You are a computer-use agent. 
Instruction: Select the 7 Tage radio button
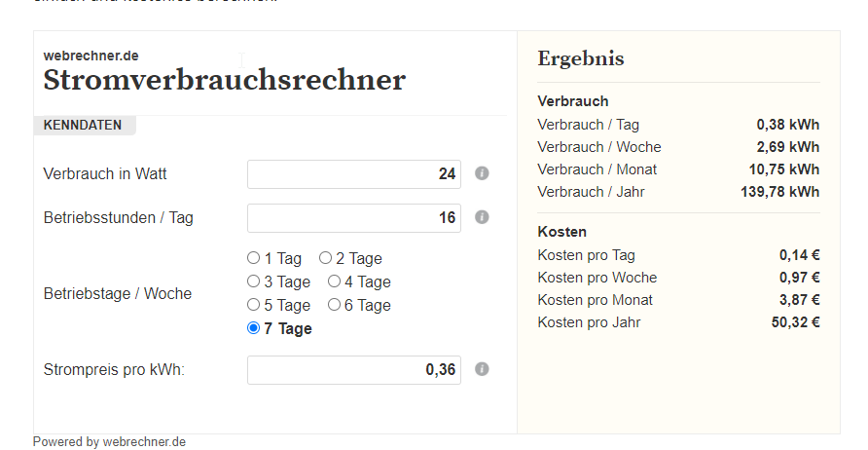(x=253, y=327)
